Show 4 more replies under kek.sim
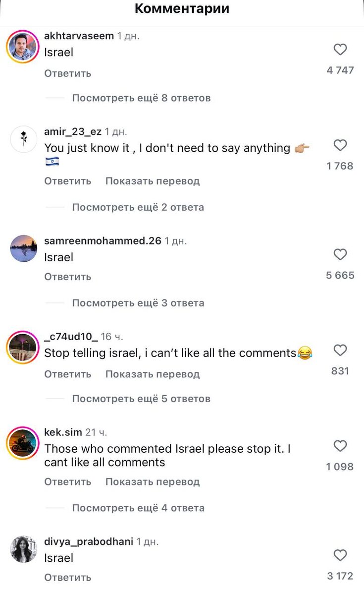Image resolution: width=364 pixels, height=595 pixels. (138, 508)
